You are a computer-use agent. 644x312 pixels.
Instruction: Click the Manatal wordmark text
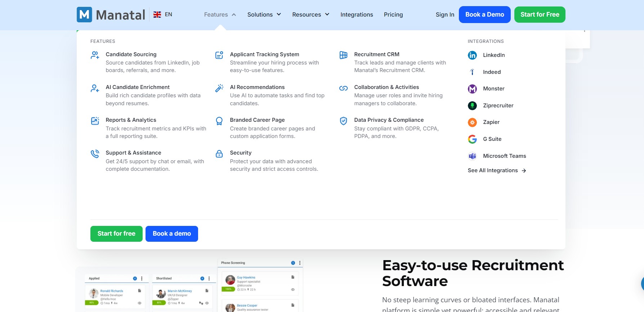pos(121,15)
